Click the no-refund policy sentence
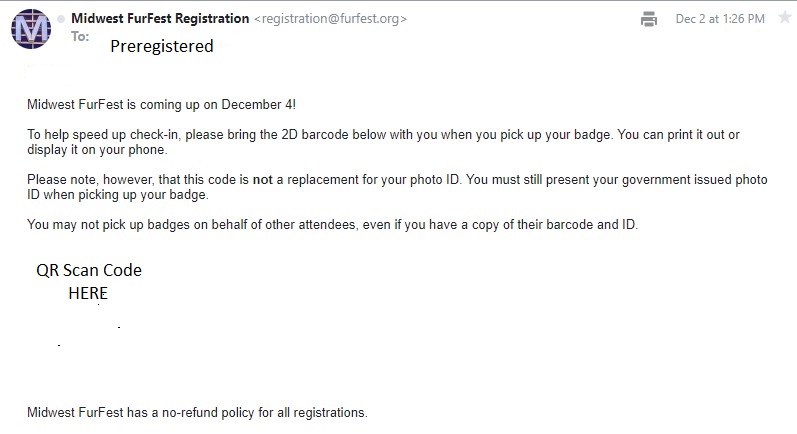The height and width of the screenshot is (434, 797). pos(198,411)
